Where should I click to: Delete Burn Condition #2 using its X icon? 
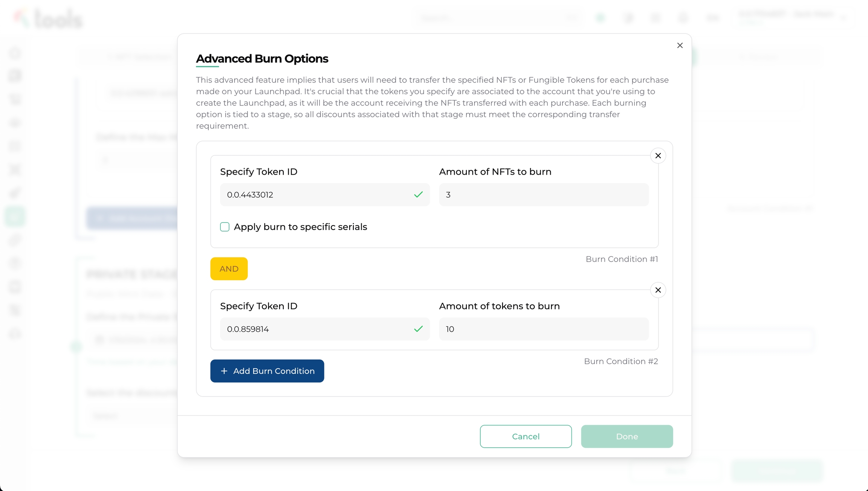658,290
